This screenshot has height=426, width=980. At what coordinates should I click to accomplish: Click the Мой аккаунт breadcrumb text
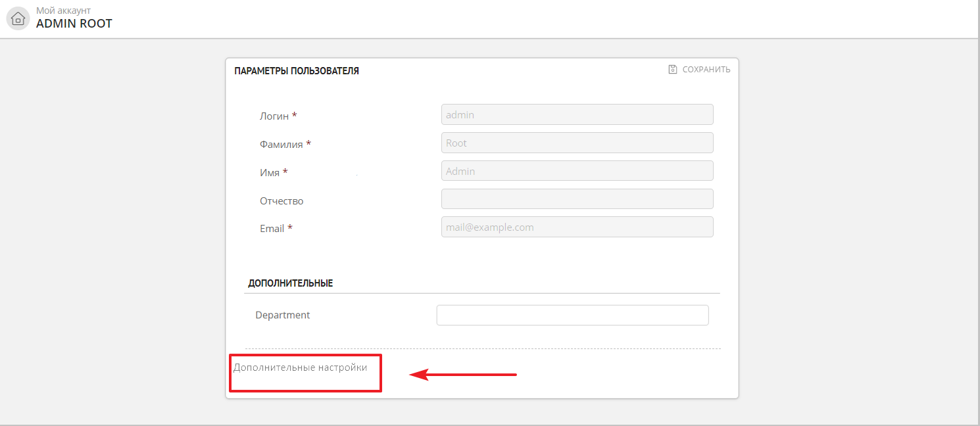click(63, 11)
